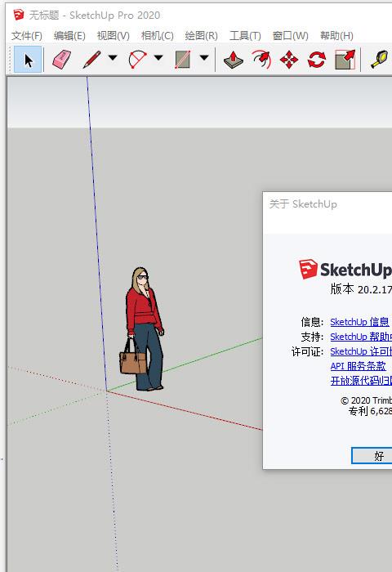The image size is (392, 572).
Task: Open the 工具(T) menu
Action: coord(245,36)
